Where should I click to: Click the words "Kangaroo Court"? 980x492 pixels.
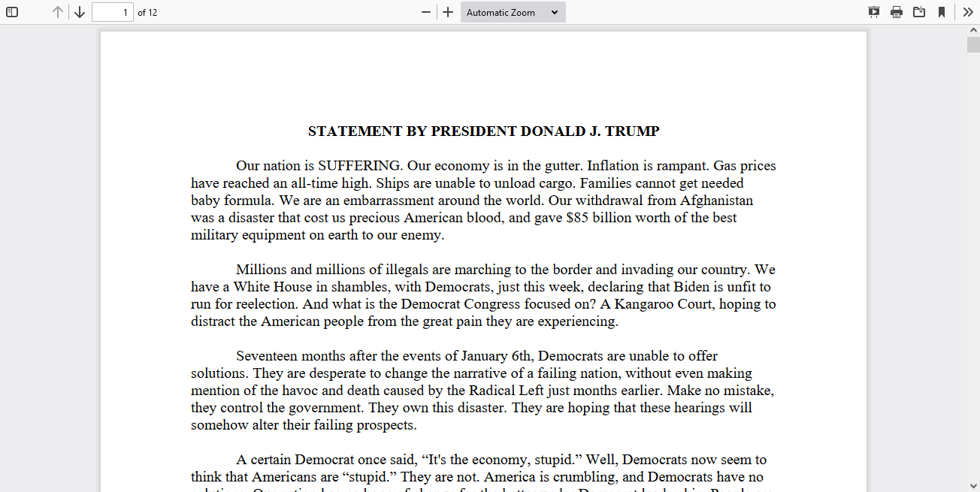point(663,304)
